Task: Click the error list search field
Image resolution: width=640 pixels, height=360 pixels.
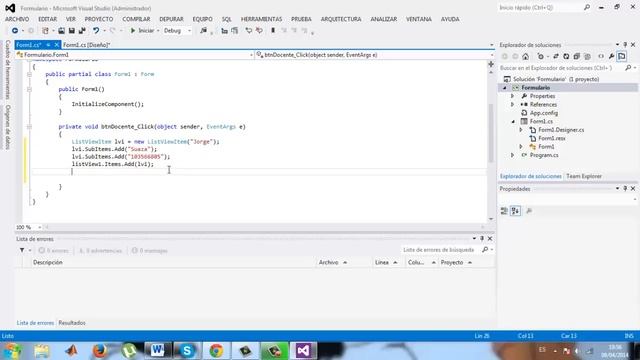Action: (441, 250)
